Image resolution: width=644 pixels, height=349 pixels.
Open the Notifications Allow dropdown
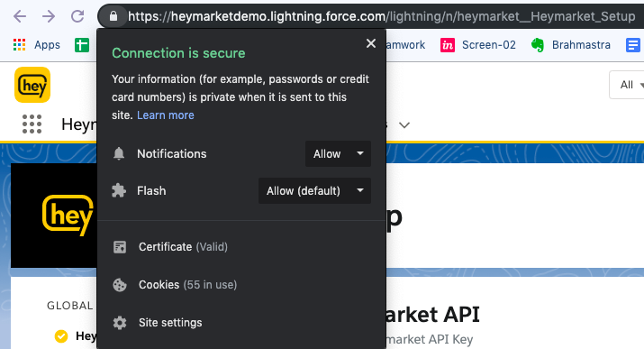coord(338,153)
